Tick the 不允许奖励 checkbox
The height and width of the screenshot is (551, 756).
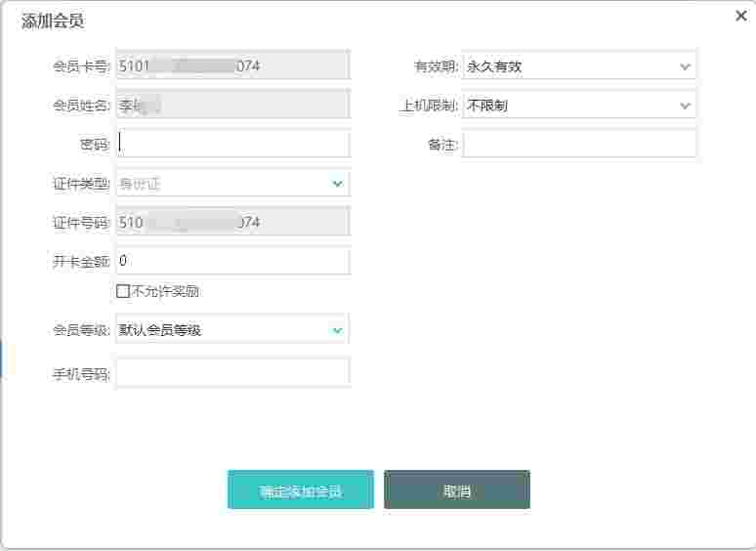(x=123, y=291)
